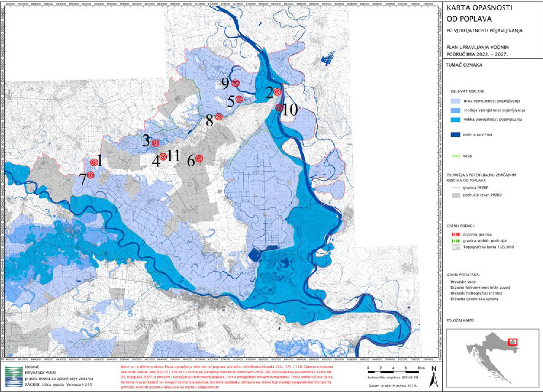
Task: Select the dark blue 'vodena površina' swatch
Action: [x=455, y=135]
